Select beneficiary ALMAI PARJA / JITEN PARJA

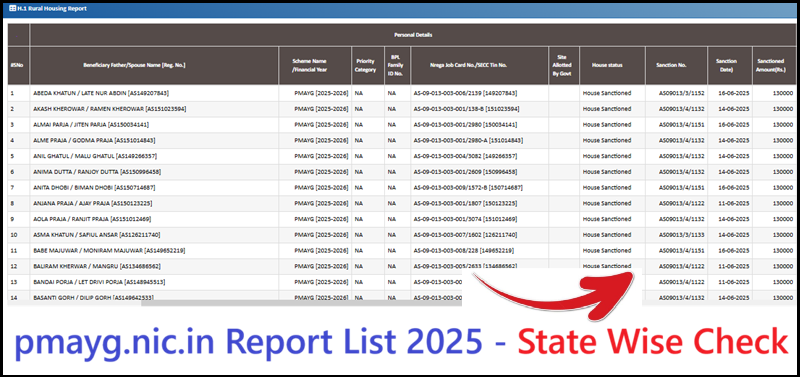pyautogui.click(x=91, y=125)
